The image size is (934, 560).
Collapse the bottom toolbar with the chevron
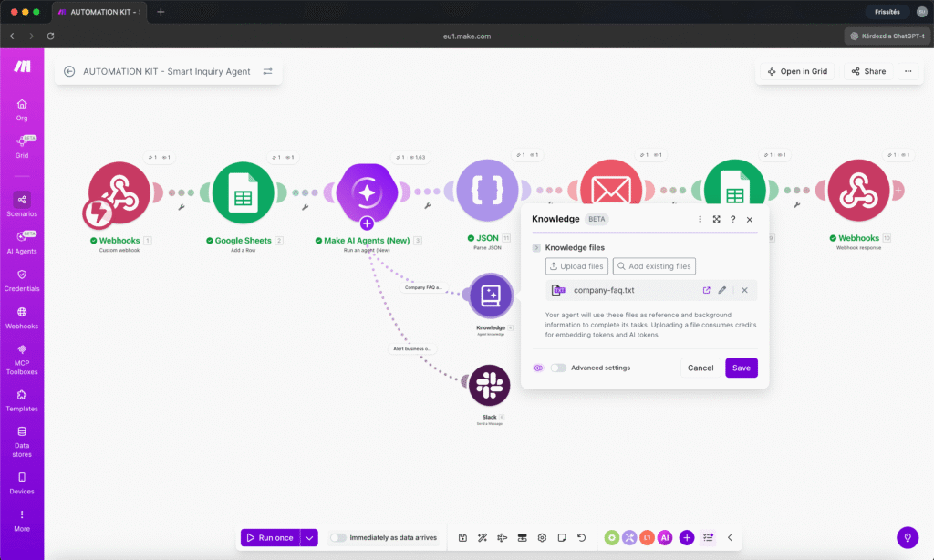[728, 537]
